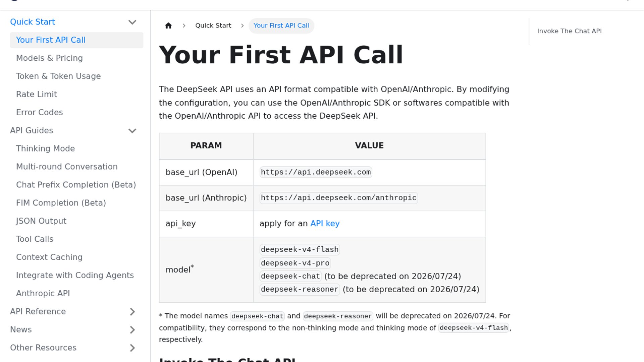Expand Other Resources section arrow

pyautogui.click(x=132, y=348)
